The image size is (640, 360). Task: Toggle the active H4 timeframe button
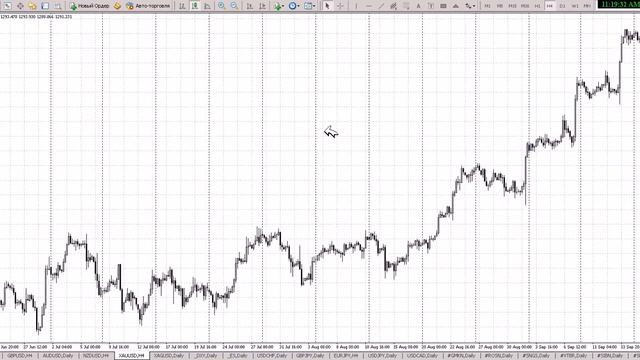(550, 6)
